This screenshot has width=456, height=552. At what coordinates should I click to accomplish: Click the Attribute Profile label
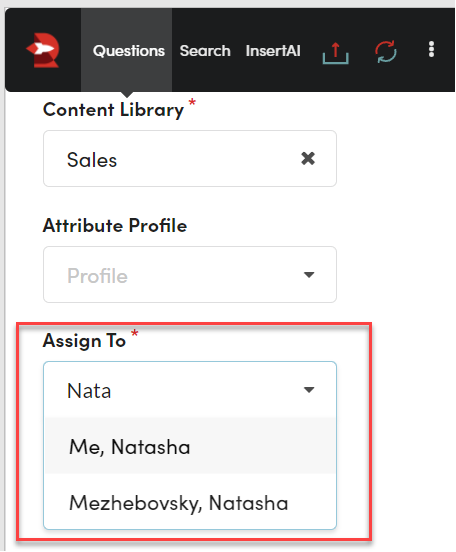point(115,225)
